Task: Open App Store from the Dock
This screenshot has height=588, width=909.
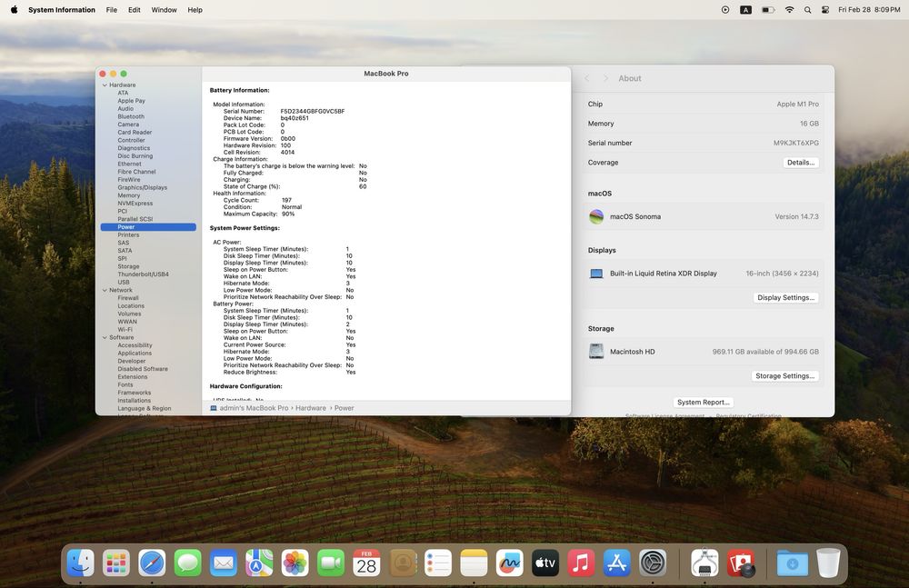Action: click(617, 563)
